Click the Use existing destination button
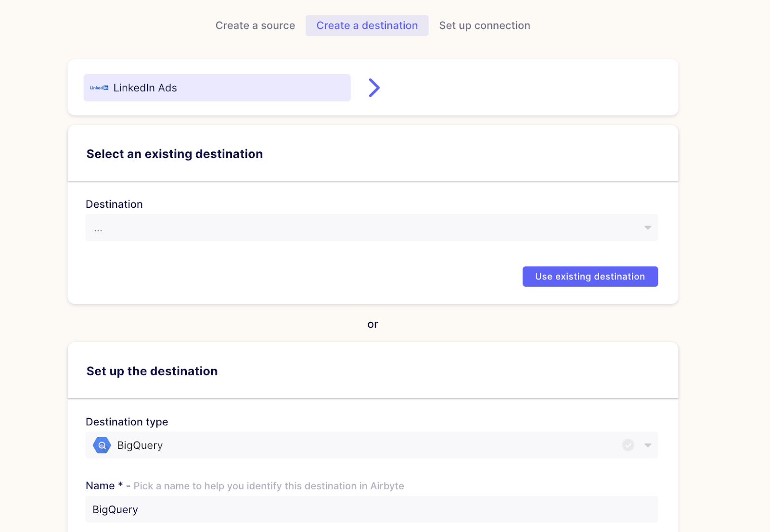This screenshot has width=770, height=532. click(x=590, y=276)
